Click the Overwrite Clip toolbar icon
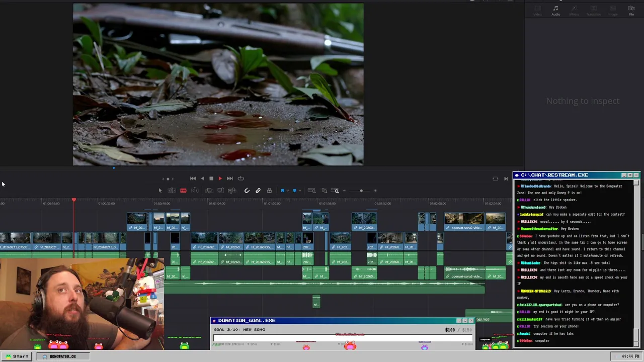This screenshot has width=644, height=362. [220, 191]
